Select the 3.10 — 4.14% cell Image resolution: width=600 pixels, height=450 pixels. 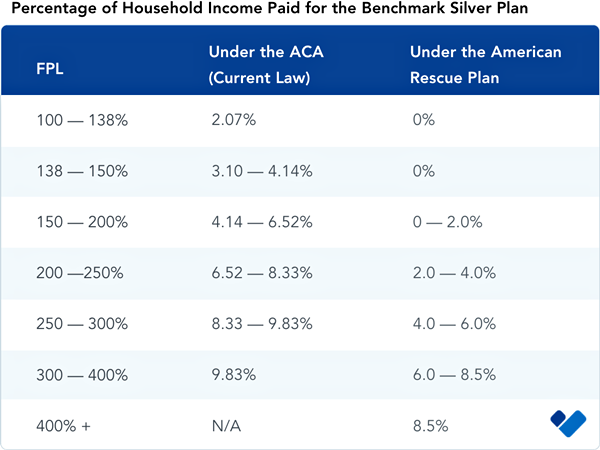261,171
